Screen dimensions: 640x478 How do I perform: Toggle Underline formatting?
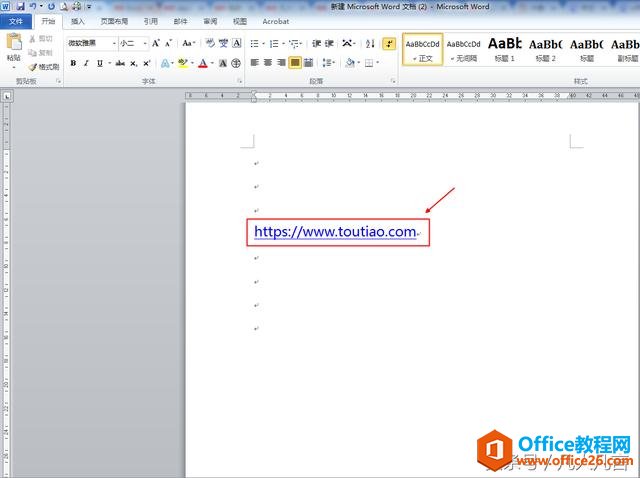click(x=100, y=63)
